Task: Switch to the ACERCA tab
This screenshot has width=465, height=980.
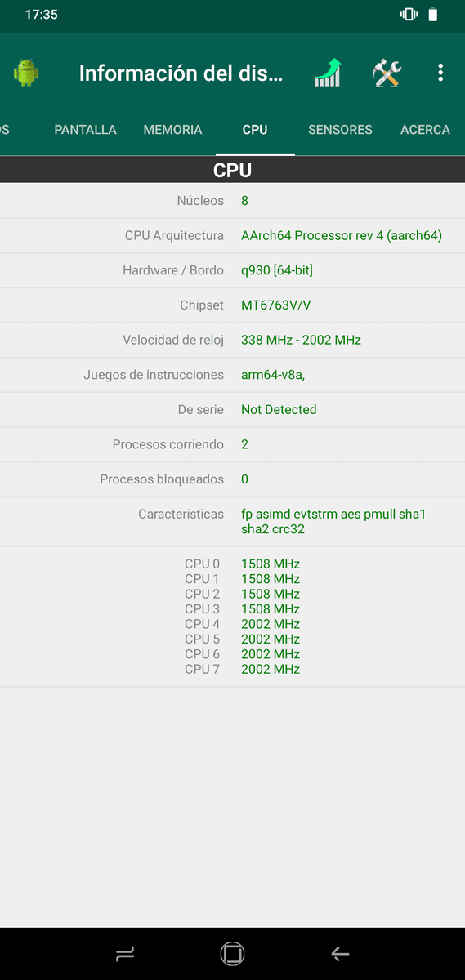Action: tap(425, 130)
